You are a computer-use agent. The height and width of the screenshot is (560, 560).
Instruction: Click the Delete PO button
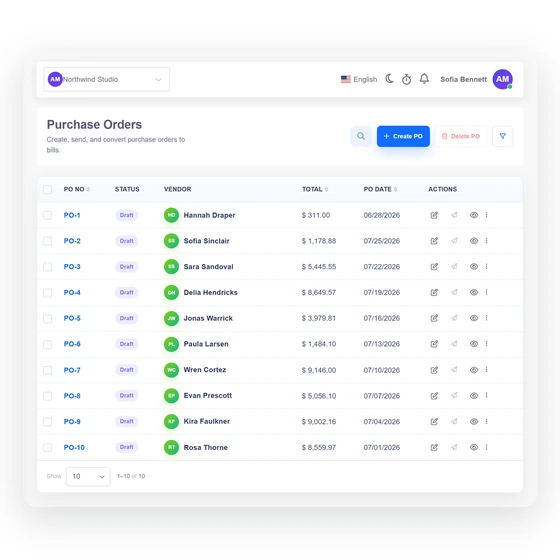tap(461, 136)
